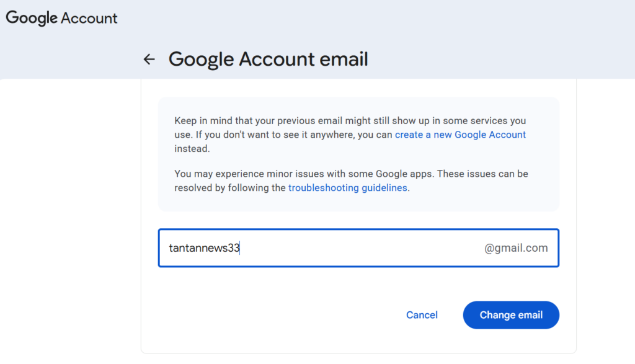Click the empty space in the email field
Screen dimensions: 635x364
click(x=360, y=248)
